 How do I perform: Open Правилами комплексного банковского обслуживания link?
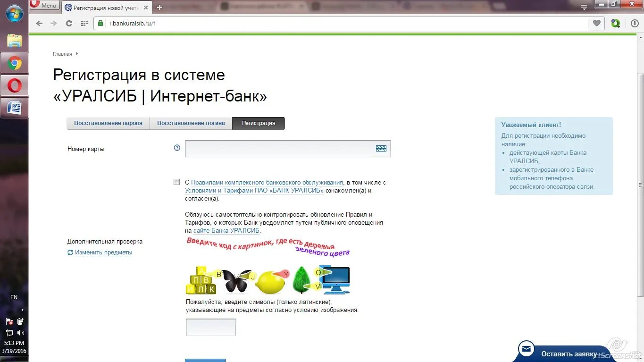tap(267, 183)
